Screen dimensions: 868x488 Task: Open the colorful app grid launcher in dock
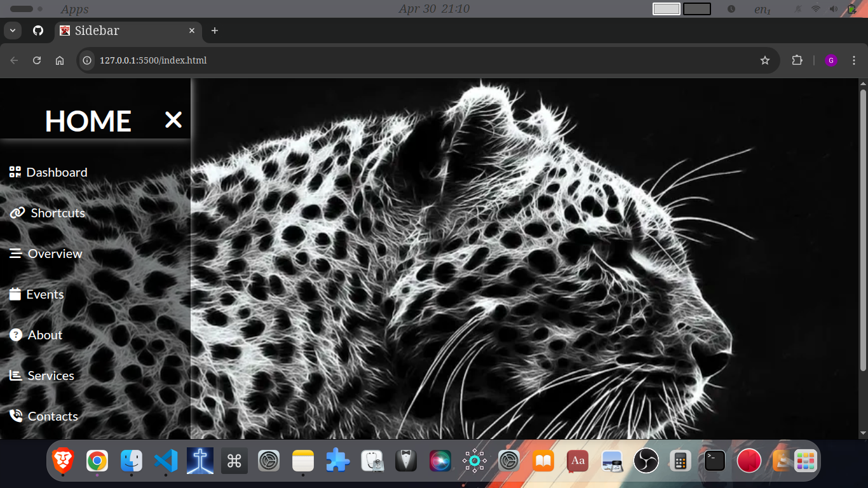(x=805, y=461)
